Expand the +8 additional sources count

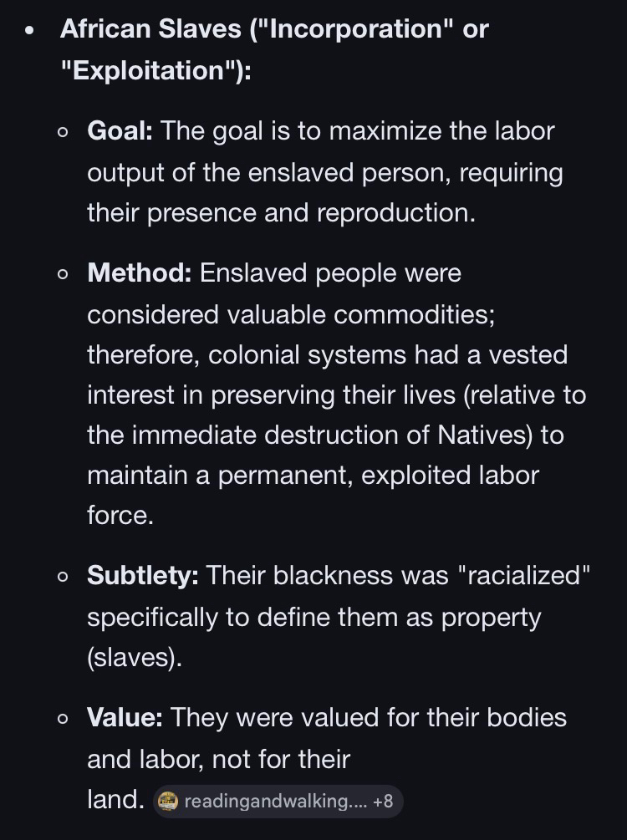(x=384, y=801)
